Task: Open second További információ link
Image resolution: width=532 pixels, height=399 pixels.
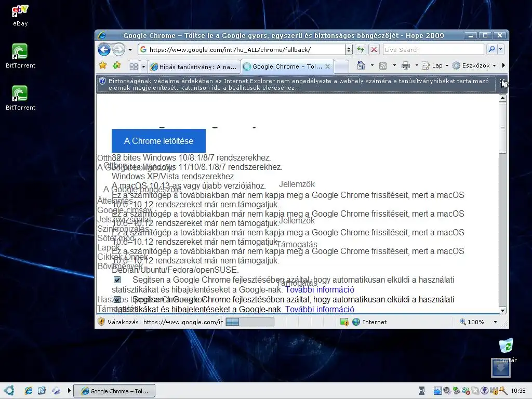Action: coord(320,310)
